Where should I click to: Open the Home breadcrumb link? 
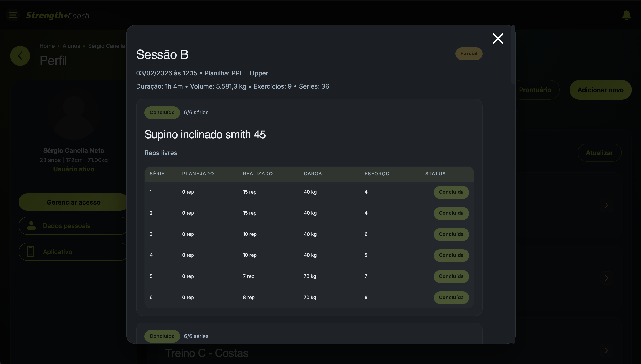(x=47, y=46)
